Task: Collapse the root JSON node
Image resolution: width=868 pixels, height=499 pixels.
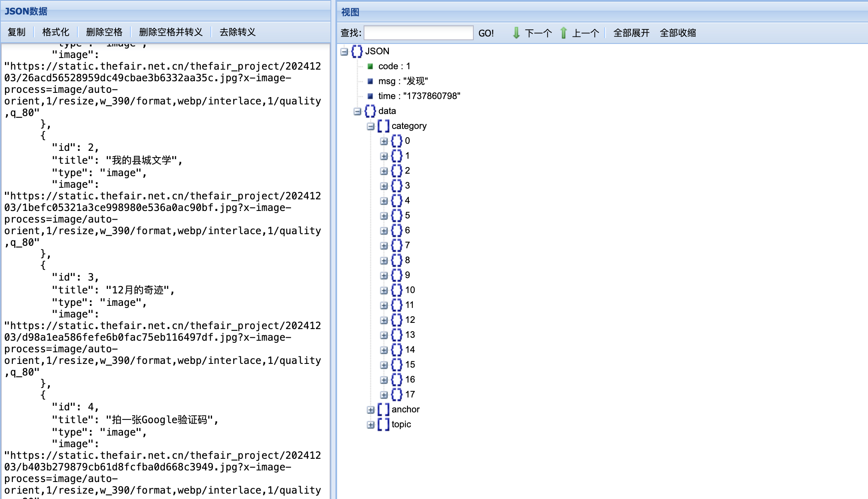Action: 344,52
